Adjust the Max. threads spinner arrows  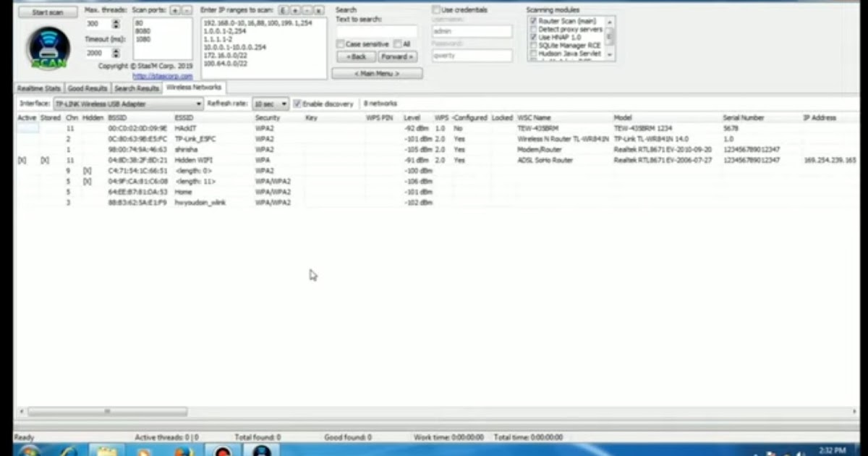pos(115,24)
